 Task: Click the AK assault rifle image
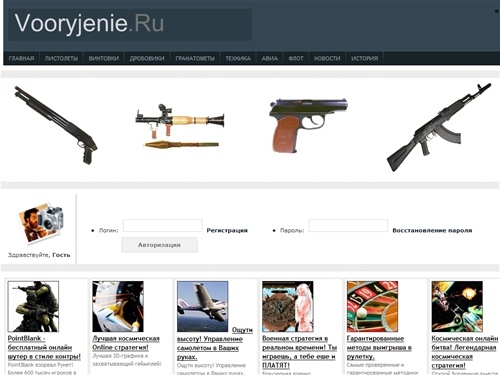[439, 127]
